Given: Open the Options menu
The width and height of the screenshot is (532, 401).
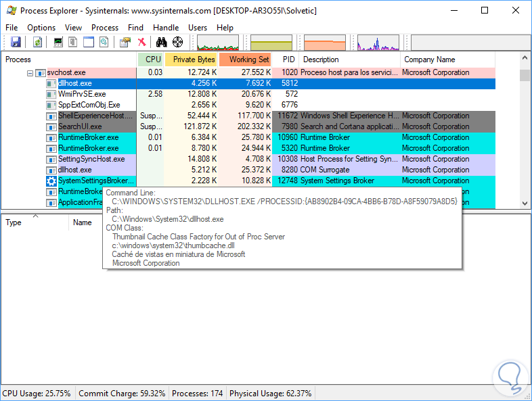Looking at the screenshot, I should (41, 28).
